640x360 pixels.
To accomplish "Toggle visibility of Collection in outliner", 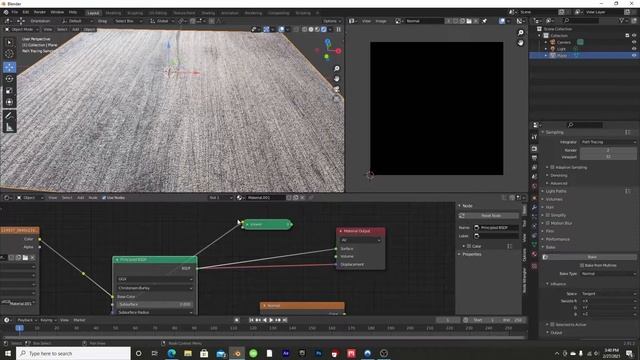I will coord(634,36).
